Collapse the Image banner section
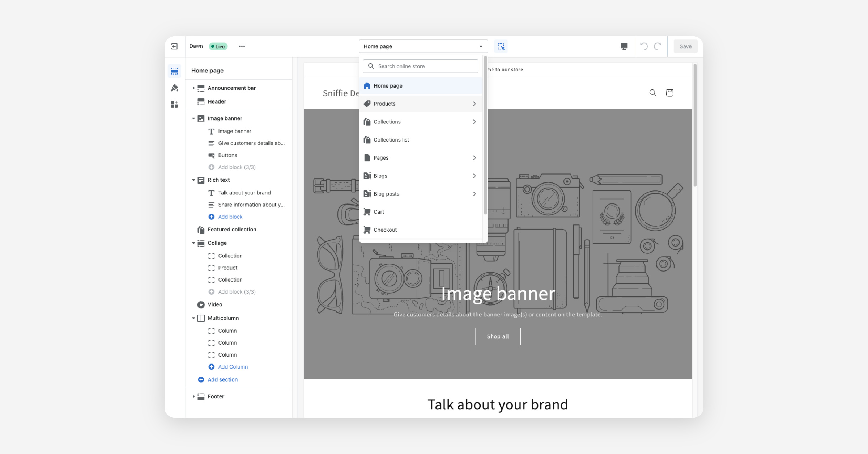The width and height of the screenshot is (868, 454). point(193,118)
